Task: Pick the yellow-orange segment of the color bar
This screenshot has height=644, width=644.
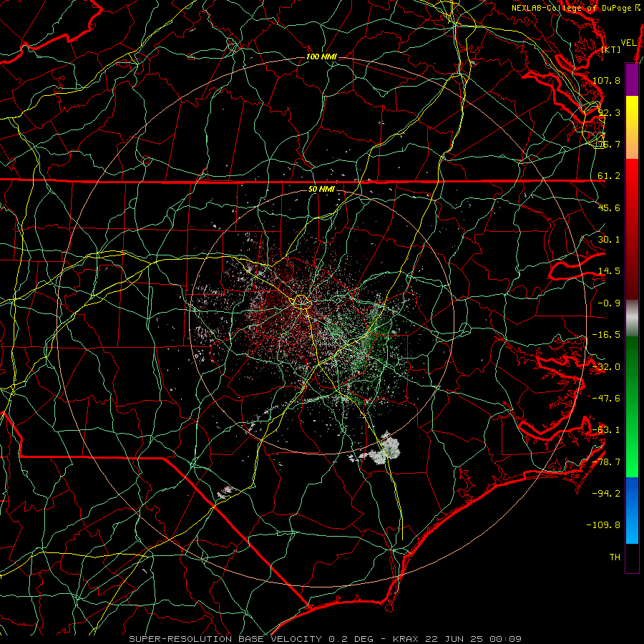Action: 632,127
